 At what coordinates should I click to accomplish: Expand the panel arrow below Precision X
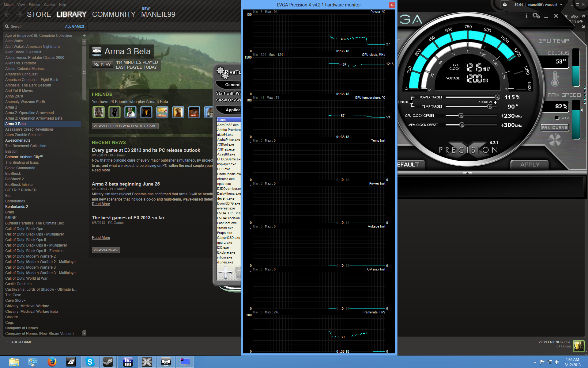(x=467, y=173)
